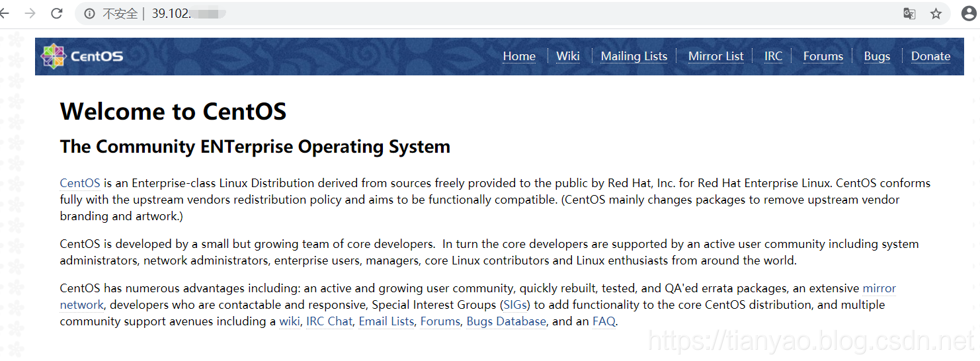Viewport: 980px width, 361px height.
Task: Follow the Email Lists link
Action: point(386,321)
